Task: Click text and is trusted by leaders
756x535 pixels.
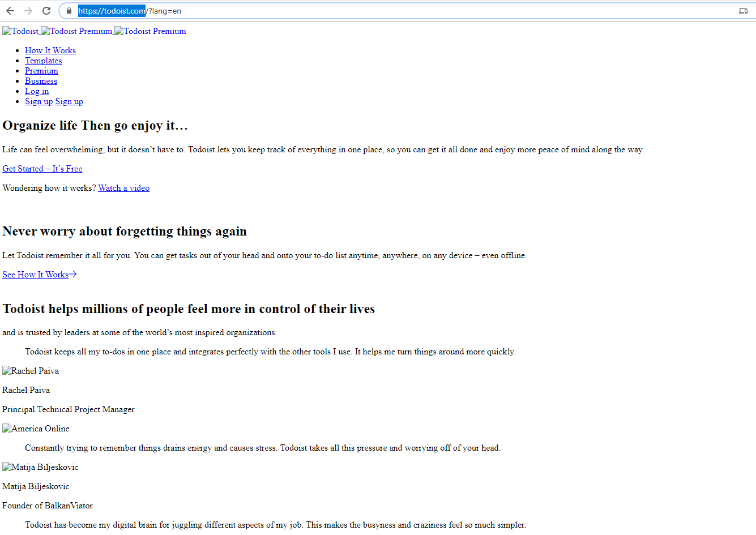Action: pyautogui.click(x=140, y=332)
